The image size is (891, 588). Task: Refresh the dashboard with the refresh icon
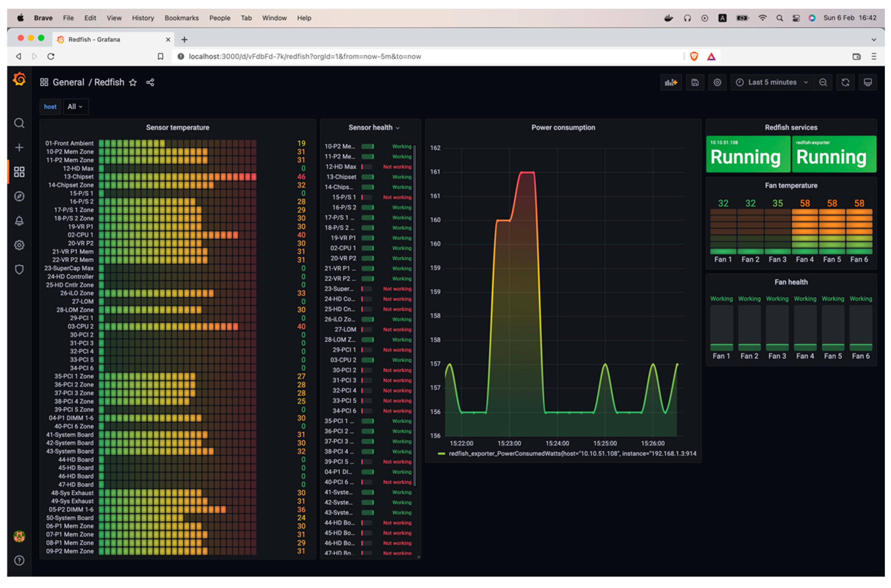[845, 83]
